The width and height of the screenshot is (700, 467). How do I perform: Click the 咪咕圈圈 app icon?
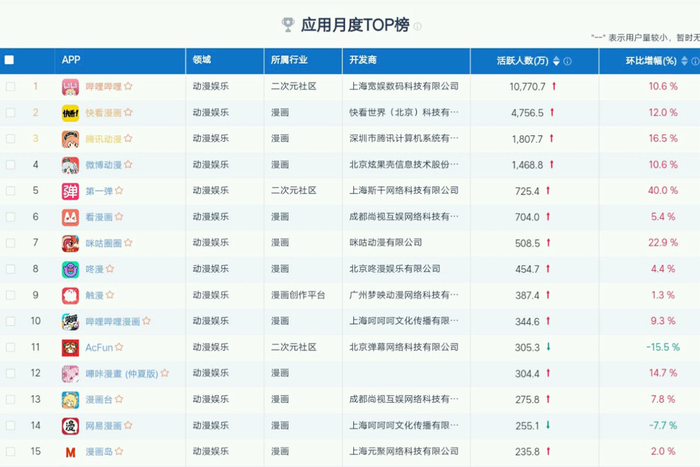coord(71,244)
